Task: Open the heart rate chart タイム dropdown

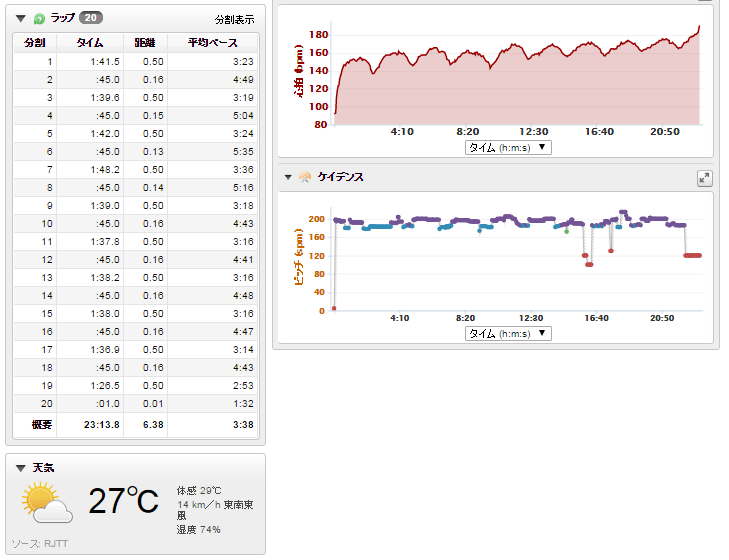Action: pos(508,147)
